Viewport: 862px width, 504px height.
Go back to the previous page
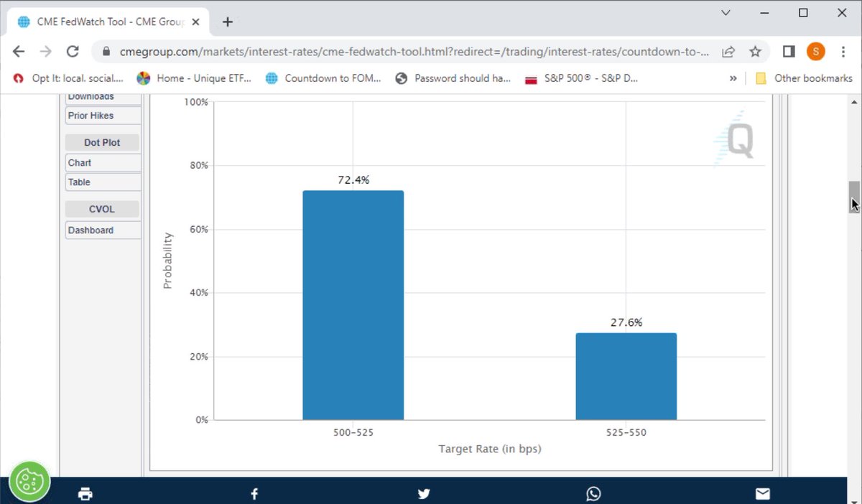(x=19, y=52)
